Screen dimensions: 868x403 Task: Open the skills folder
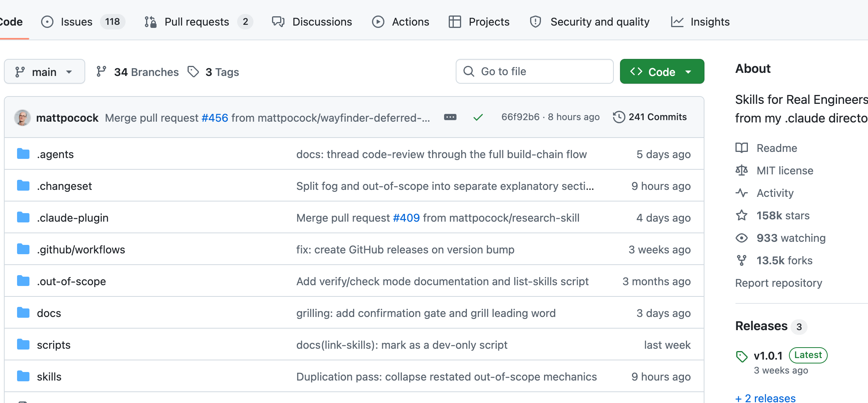[49, 377]
